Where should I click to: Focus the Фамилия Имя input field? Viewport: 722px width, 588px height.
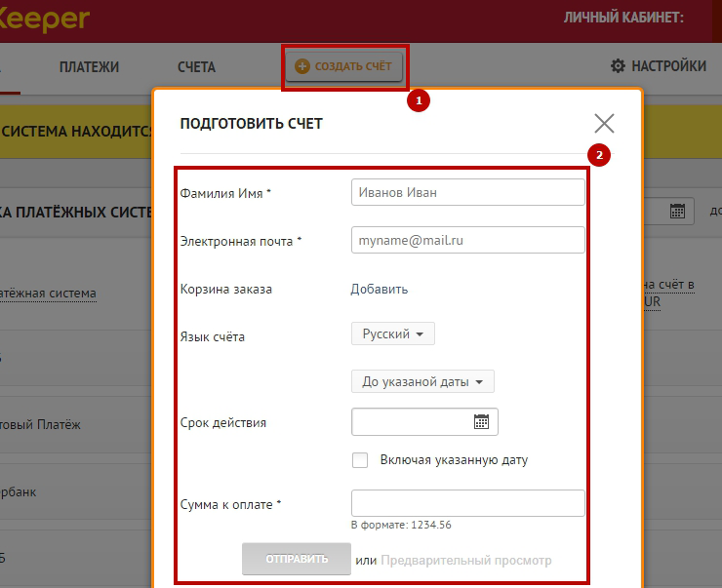click(x=467, y=192)
